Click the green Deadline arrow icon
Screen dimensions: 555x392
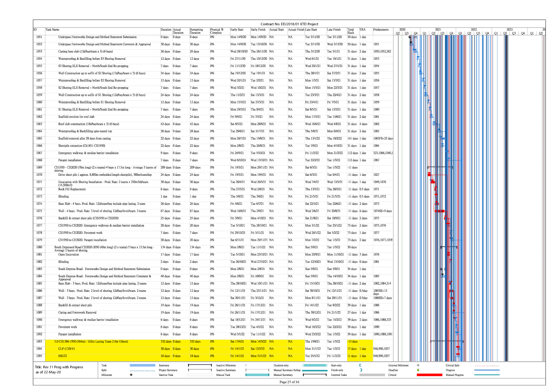tap(418, 370)
